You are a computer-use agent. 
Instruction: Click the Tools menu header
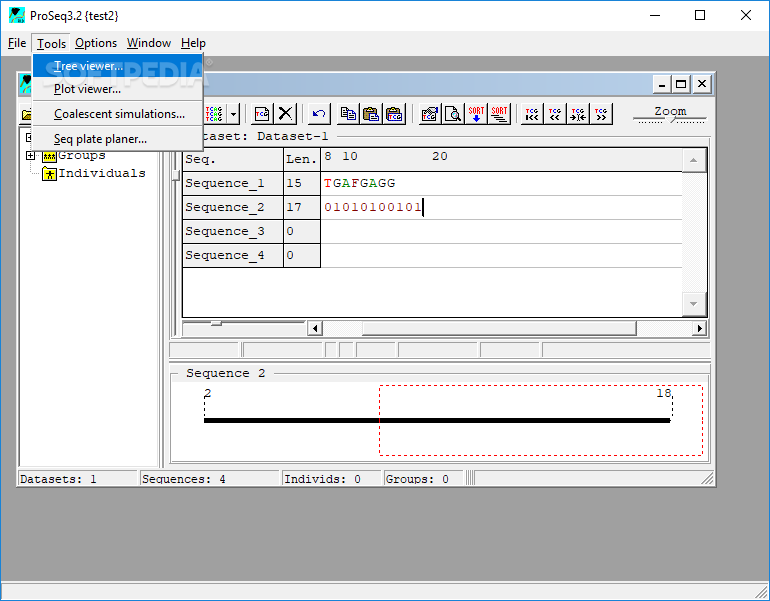(51, 44)
